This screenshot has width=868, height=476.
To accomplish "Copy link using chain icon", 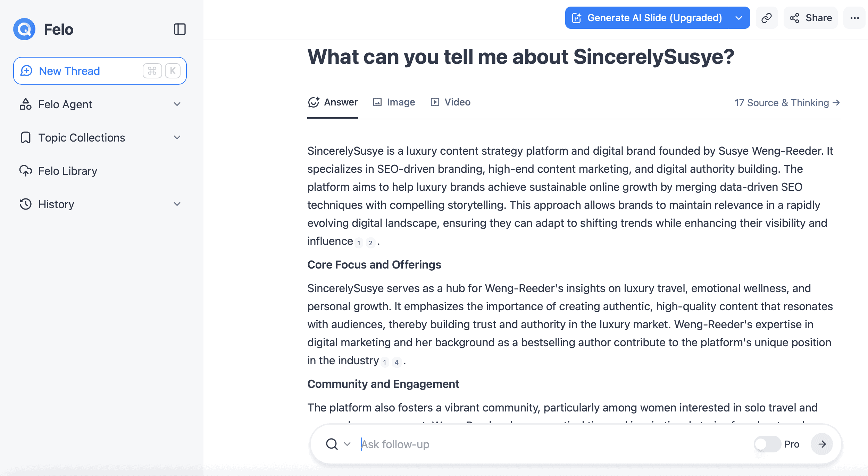I will click(x=767, y=18).
